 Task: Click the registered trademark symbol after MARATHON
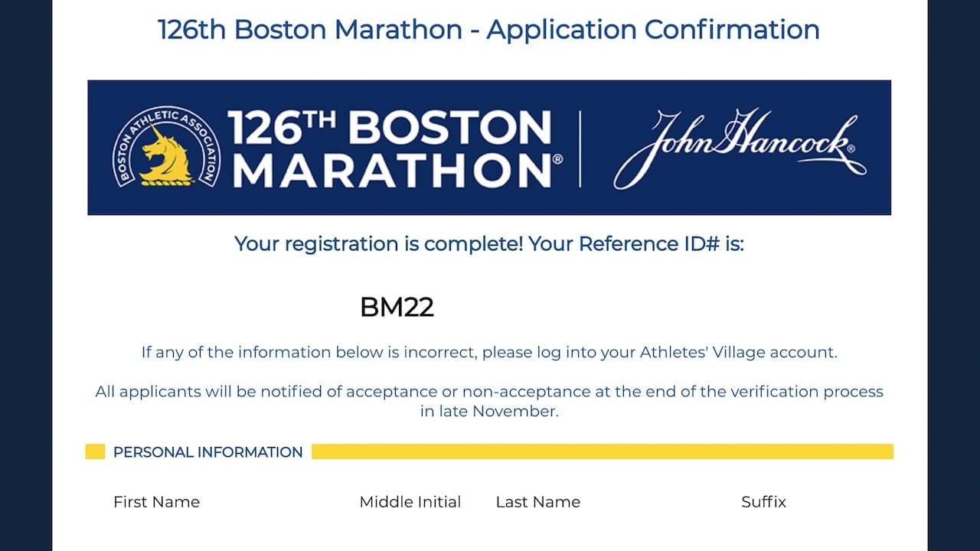pos(557,158)
